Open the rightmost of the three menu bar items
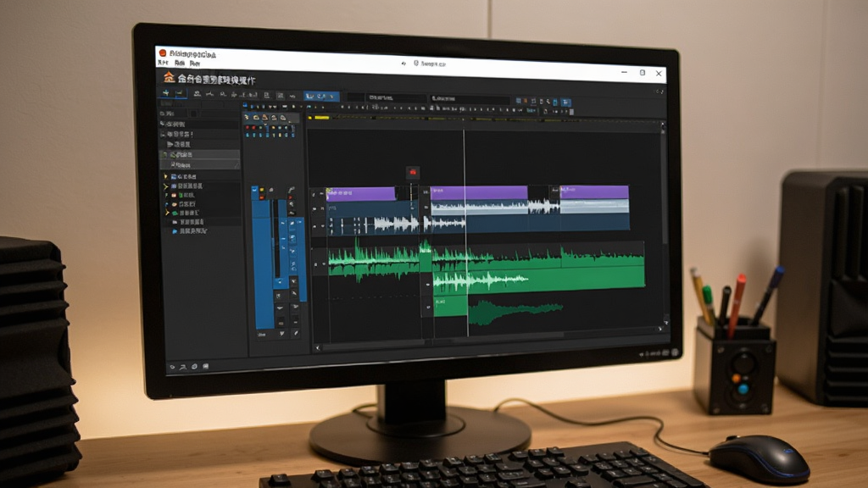 [194, 64]
